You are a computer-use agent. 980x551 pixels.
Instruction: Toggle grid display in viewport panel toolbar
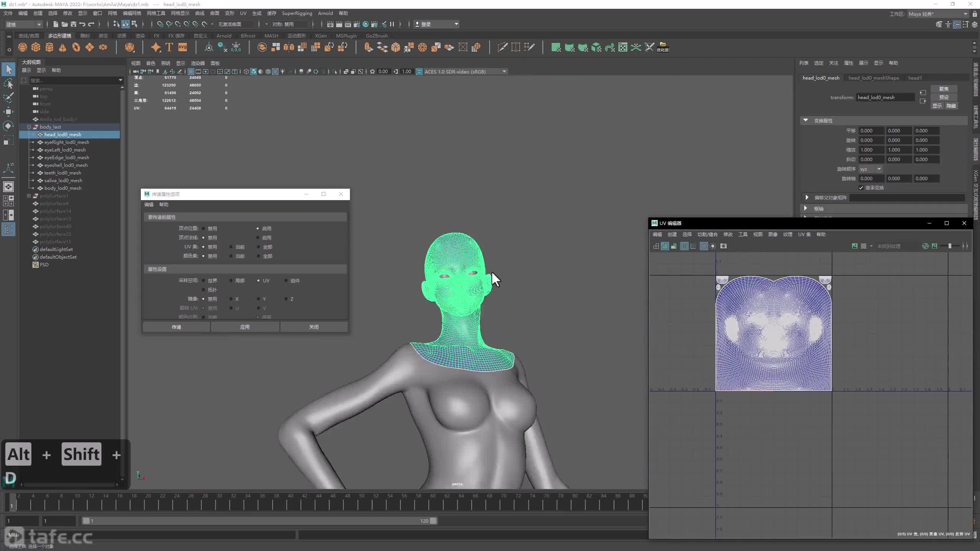[191, 72]
